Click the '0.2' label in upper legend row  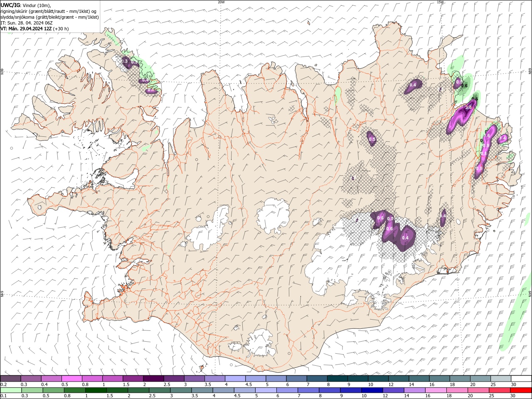click(x=3, y=384)
